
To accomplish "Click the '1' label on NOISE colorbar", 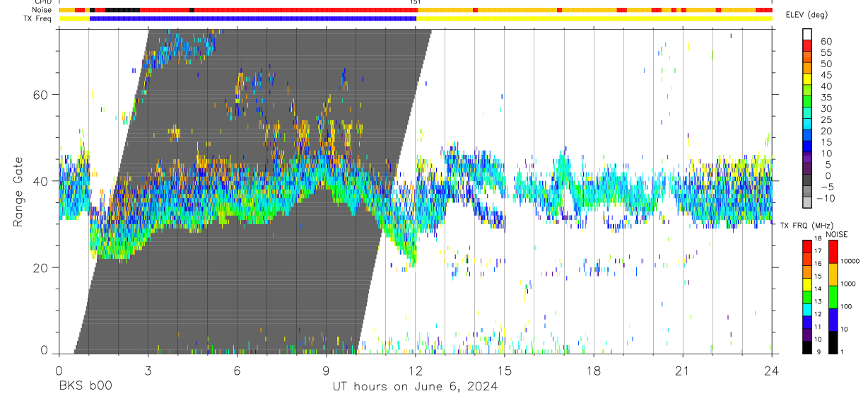I will point(842,352).
